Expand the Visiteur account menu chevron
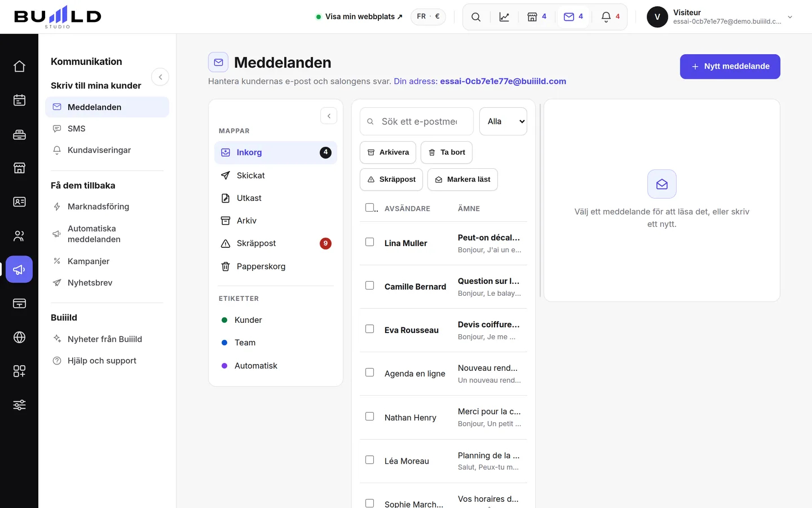 click(x=790, y=17)
